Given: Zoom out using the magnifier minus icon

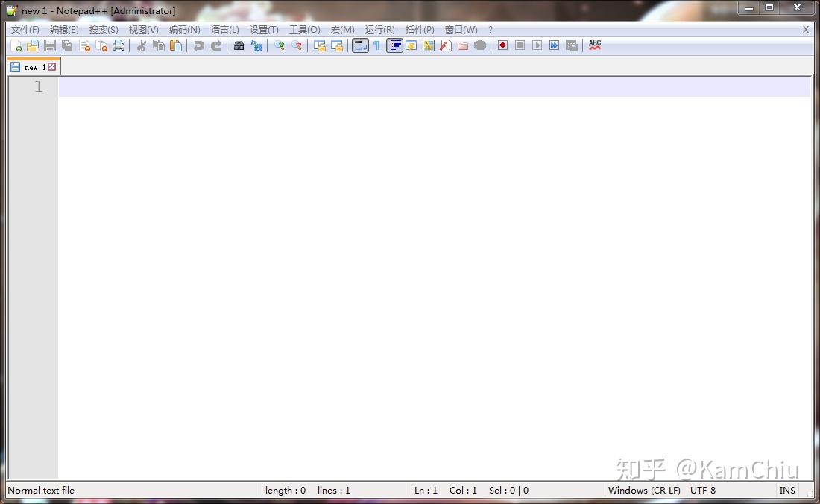Looking at the screenshot, I should click(297, 45).
